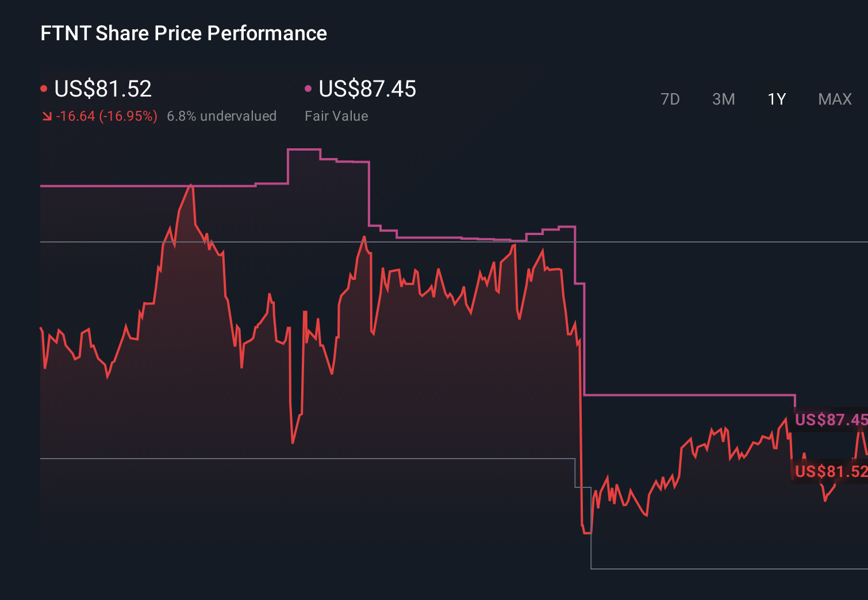Select the 1Y range selector
The height and width of the screenshot is (600, 868).
776,99
